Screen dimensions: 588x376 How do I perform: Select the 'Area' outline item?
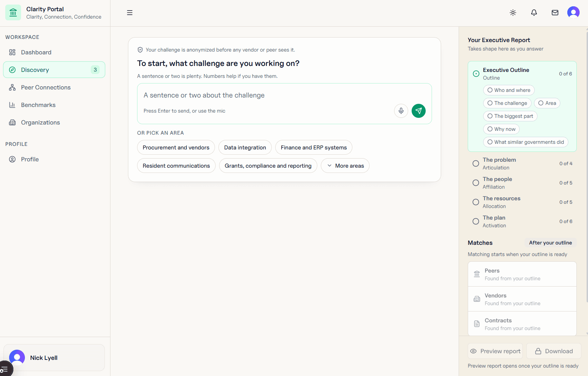[547, 103]
